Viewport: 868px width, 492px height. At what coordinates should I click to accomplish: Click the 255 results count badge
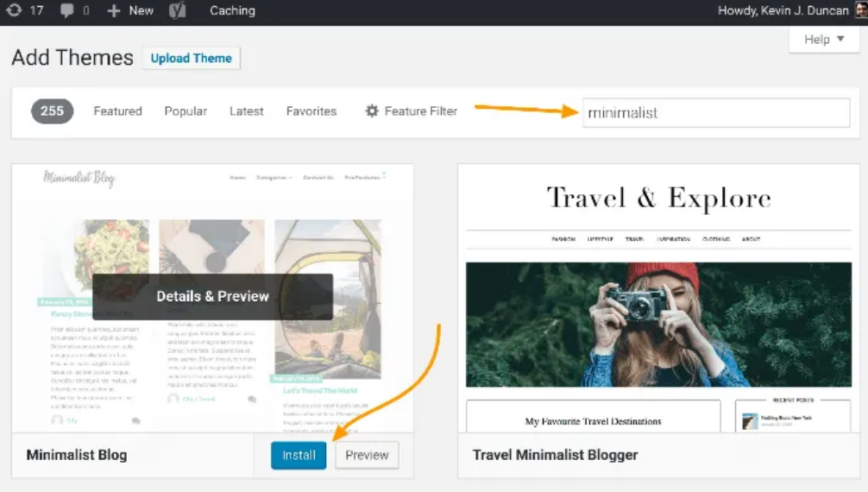[52, 110]
